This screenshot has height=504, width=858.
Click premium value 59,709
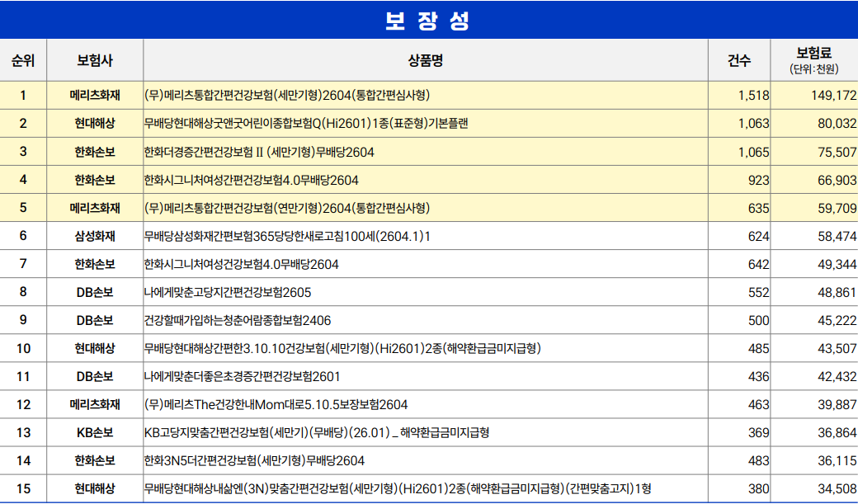[837, 209]
